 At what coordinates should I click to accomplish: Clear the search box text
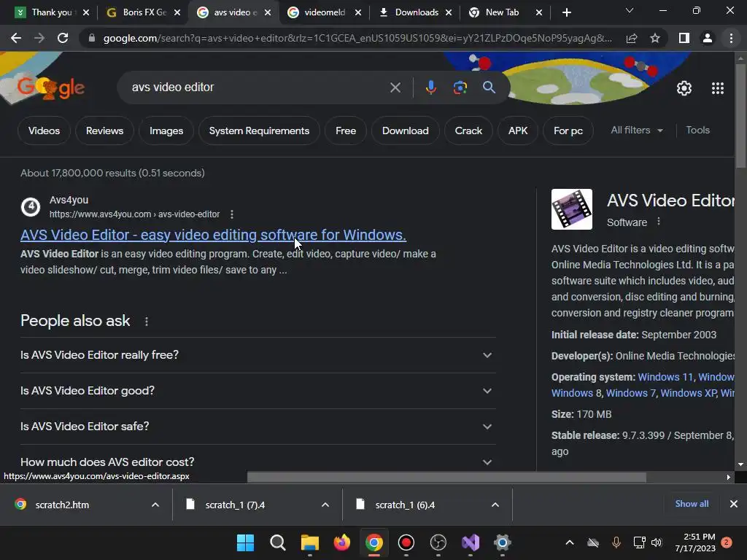pos(395,87)
